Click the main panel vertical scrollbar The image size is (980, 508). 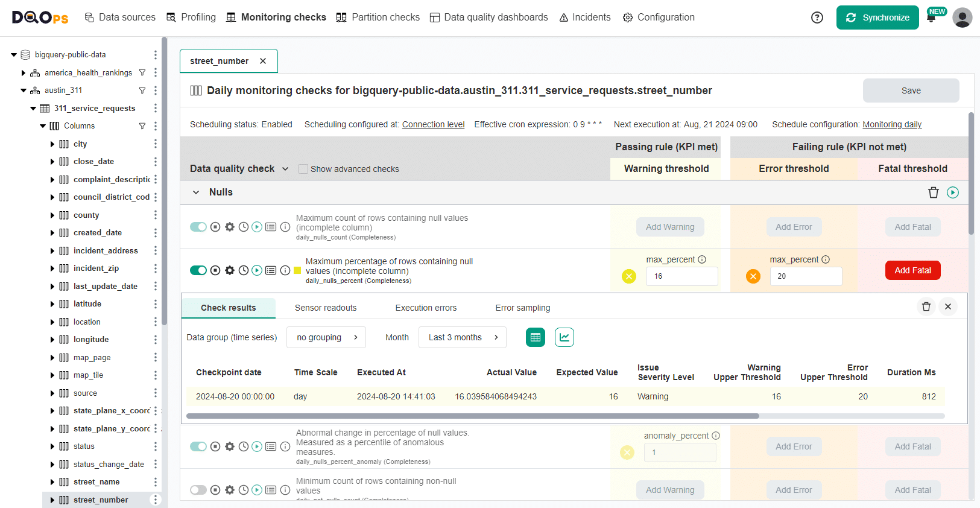click(971, 173)
